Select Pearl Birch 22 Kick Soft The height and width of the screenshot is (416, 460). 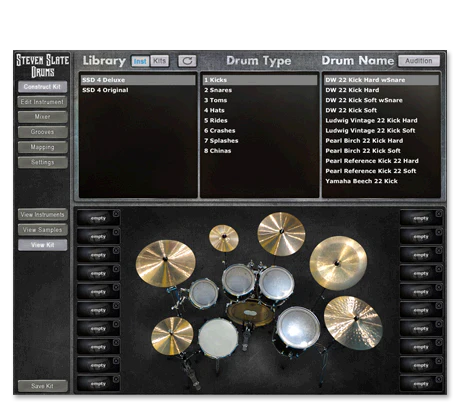[x=381, y=151]
